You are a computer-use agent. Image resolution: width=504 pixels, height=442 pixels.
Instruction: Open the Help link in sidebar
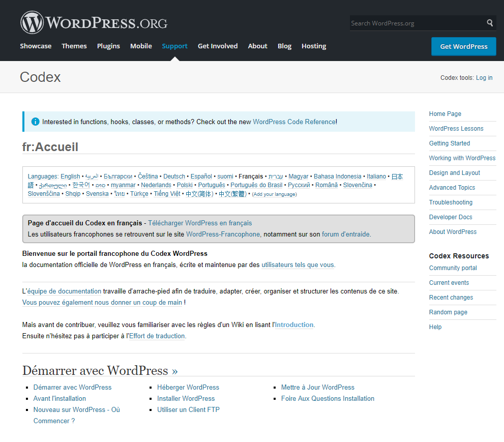435,327
